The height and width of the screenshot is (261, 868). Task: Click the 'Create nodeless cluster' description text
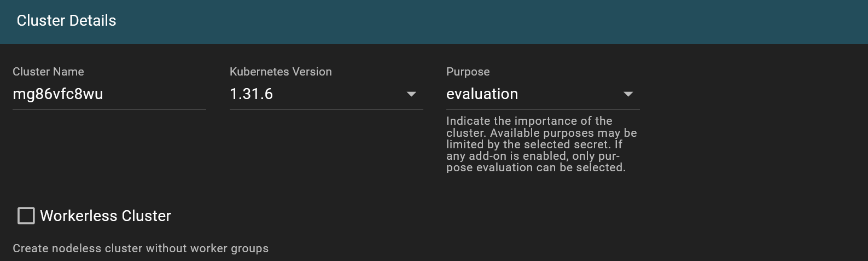(141, 248)
